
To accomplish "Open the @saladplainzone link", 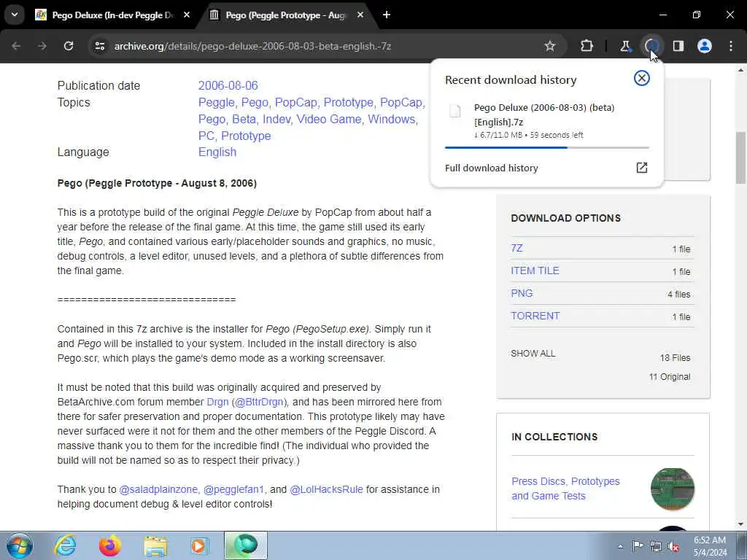I will pos(158,489).
